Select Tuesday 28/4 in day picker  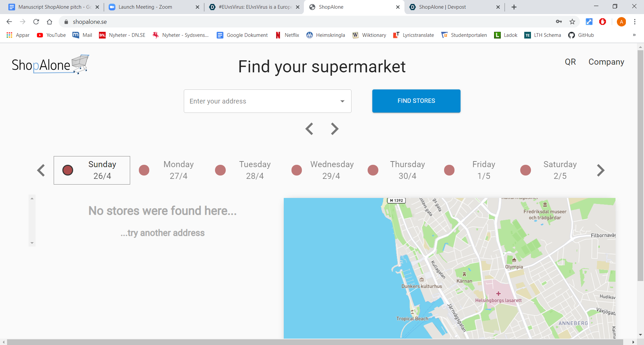click(244, 170)
